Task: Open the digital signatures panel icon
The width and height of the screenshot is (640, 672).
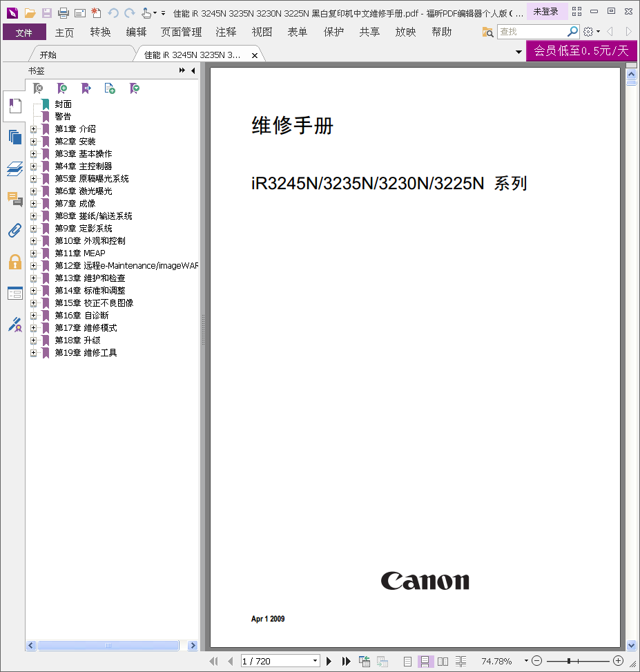Action: (x=15, y=325)
